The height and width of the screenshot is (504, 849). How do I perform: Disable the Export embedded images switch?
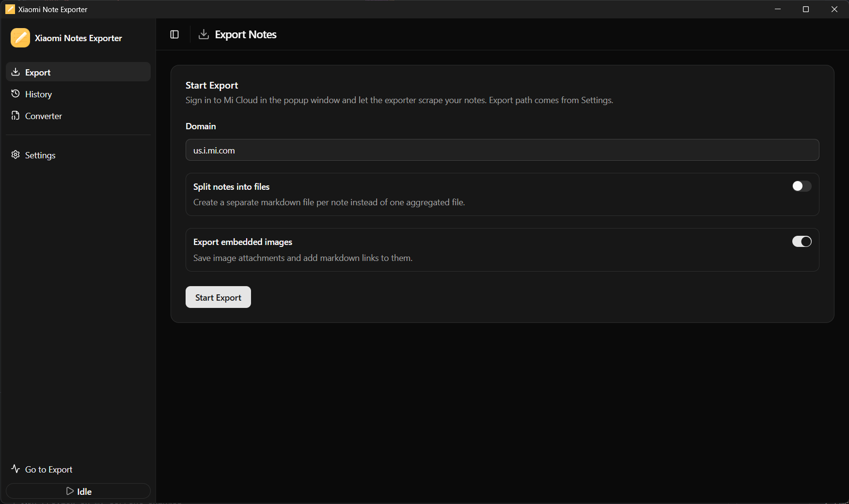[802, 242]
